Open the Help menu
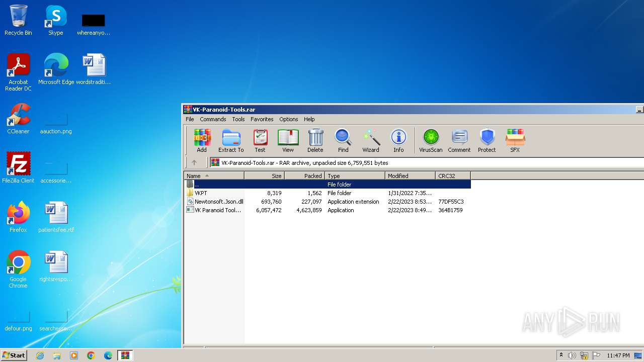Screen dimensions: 644x362 309,119
